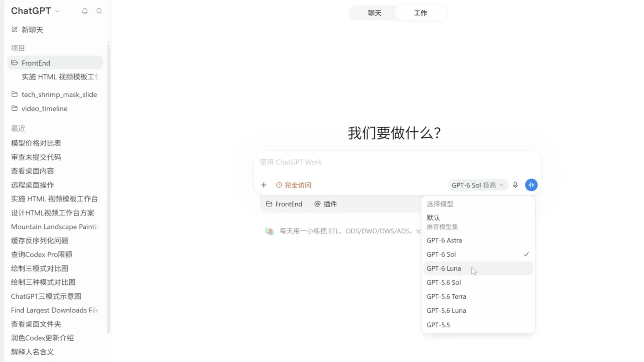Screen dimensions: 644x362
Task: Open recent chat Find Largest Downloads File
Action: [x=55, y=310]
